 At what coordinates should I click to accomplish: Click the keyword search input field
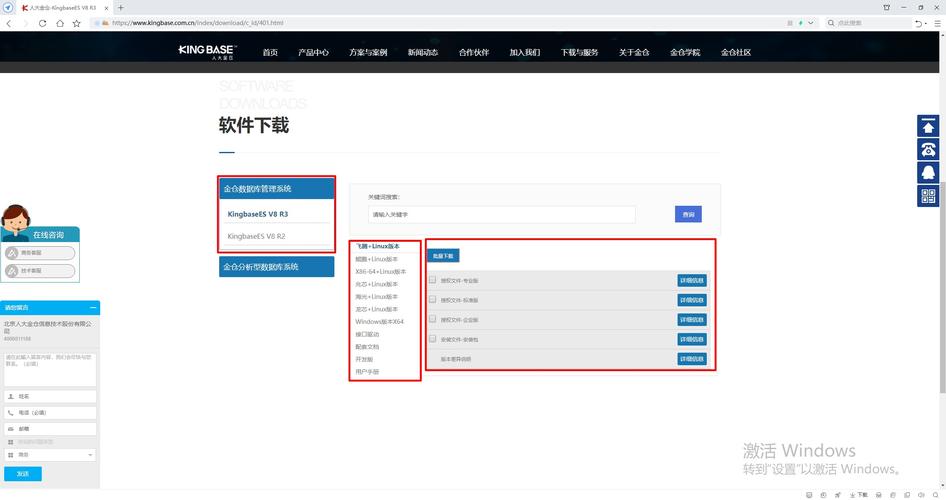tap(501, 214)
